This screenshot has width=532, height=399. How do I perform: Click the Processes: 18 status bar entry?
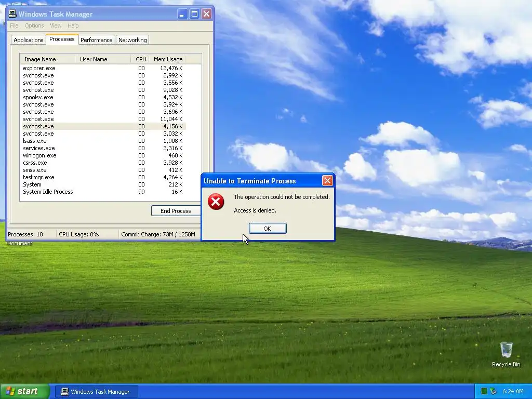tap(32, 234)
